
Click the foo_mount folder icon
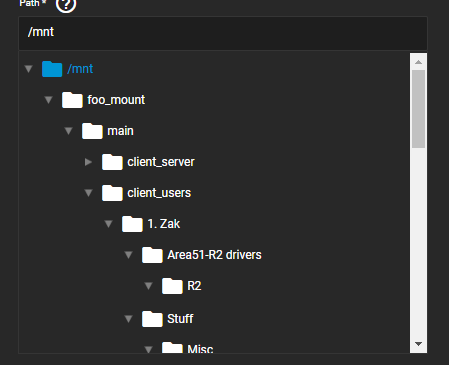pyautogui.click(x=72, y=100)
